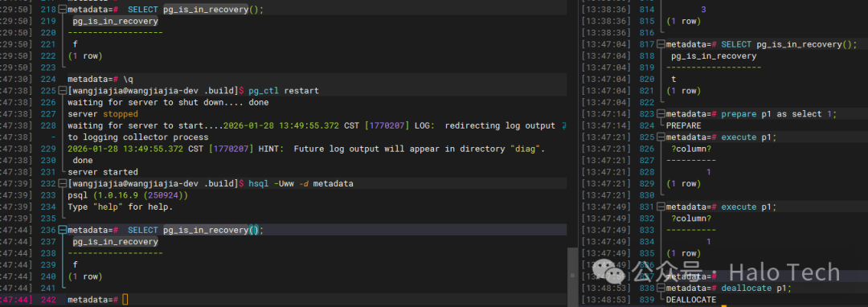
Task: Click 'prepare p1 as select 1;' command
Action: 780,114
